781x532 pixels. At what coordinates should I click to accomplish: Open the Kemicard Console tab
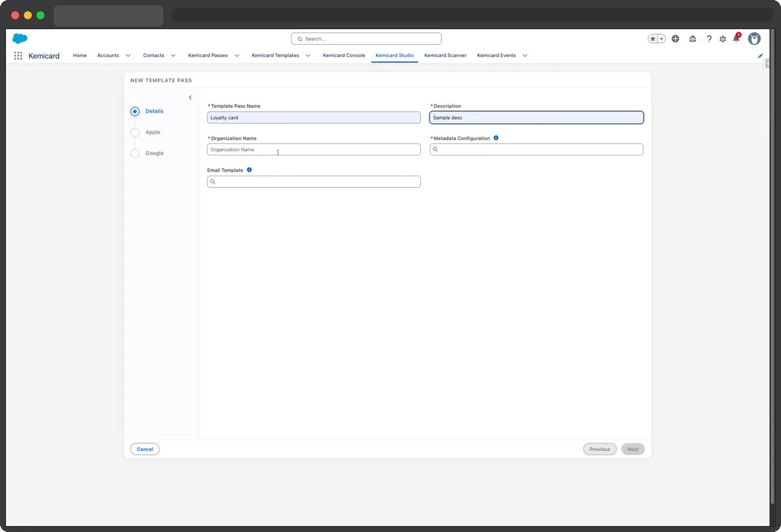coord(343,55)
